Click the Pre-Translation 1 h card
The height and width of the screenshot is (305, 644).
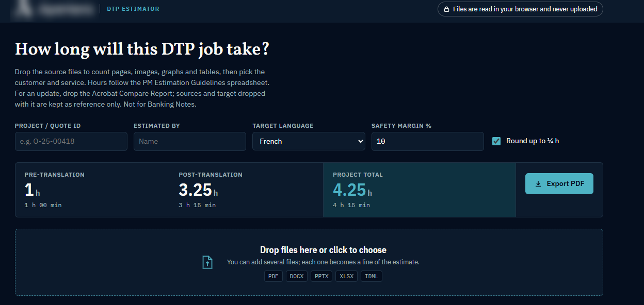(x=92, y=190)
